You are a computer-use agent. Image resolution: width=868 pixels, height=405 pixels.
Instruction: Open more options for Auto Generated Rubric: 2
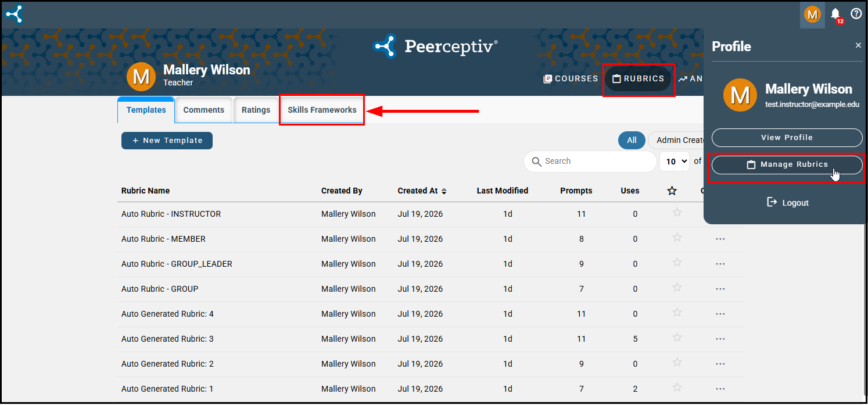point(720,364)
